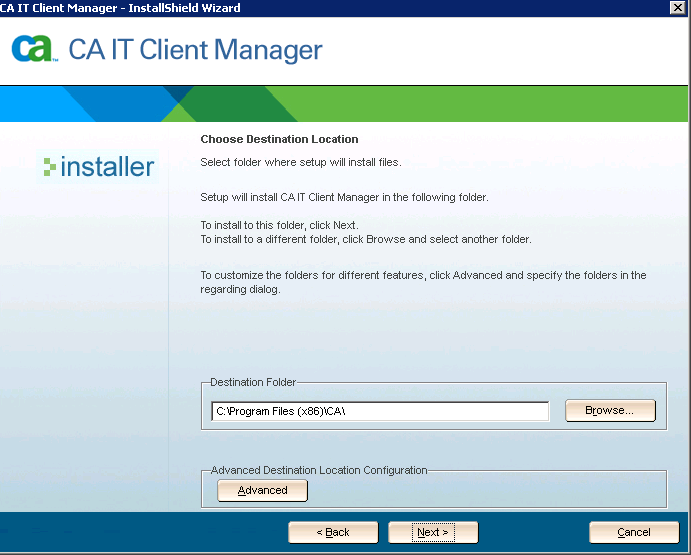
Task: Click the 'Setup will install CA IT Client Manager' sentence
Action: tap(345, 197)
